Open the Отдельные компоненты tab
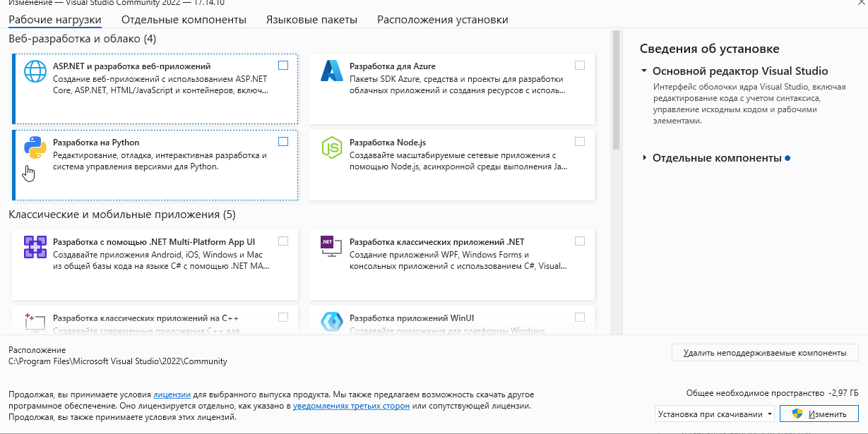This screenshot has width=868, height=434. tap(184, 20)
